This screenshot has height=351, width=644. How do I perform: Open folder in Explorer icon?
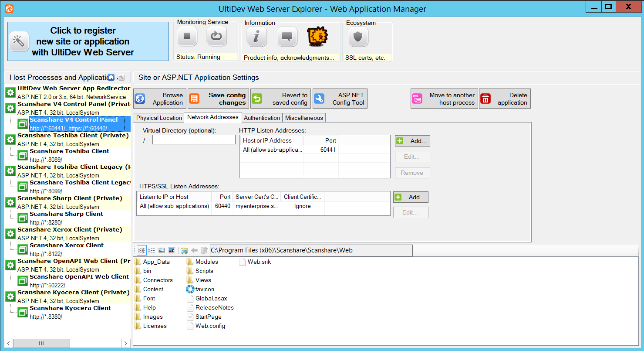coord(184,250)
